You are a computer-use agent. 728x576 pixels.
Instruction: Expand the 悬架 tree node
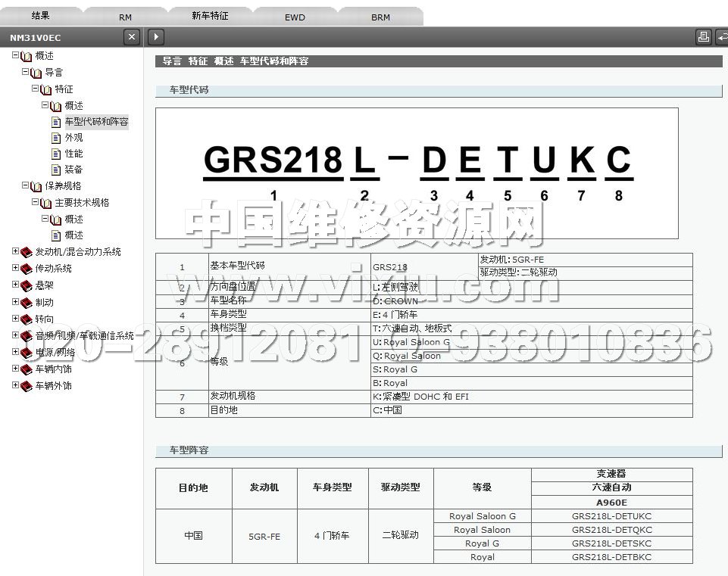[x=15, y=285]
